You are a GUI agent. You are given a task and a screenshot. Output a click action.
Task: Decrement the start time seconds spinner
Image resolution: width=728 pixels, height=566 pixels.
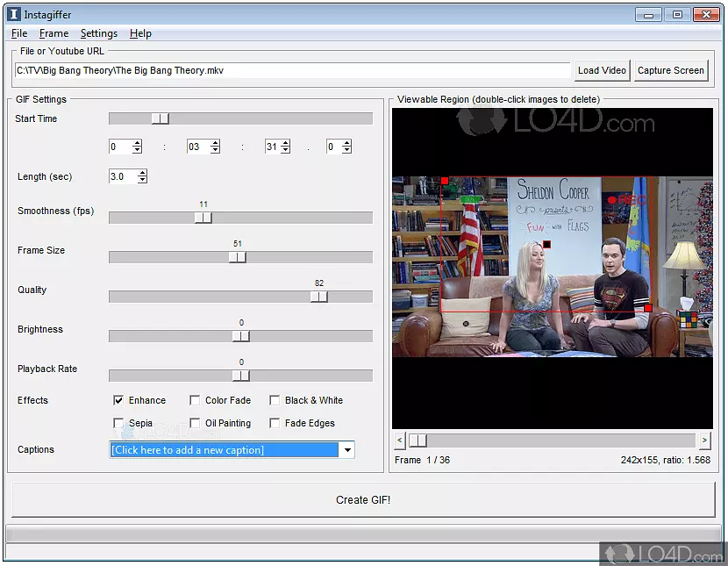(x=284, y=151)
